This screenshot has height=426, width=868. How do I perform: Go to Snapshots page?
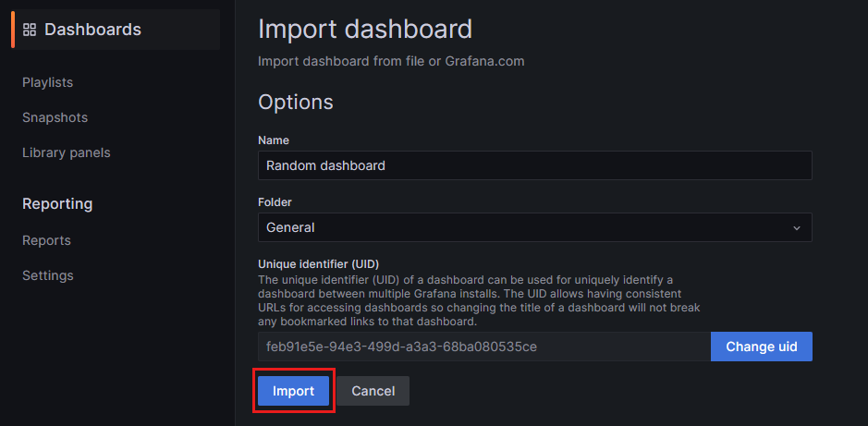pos(55,117)
